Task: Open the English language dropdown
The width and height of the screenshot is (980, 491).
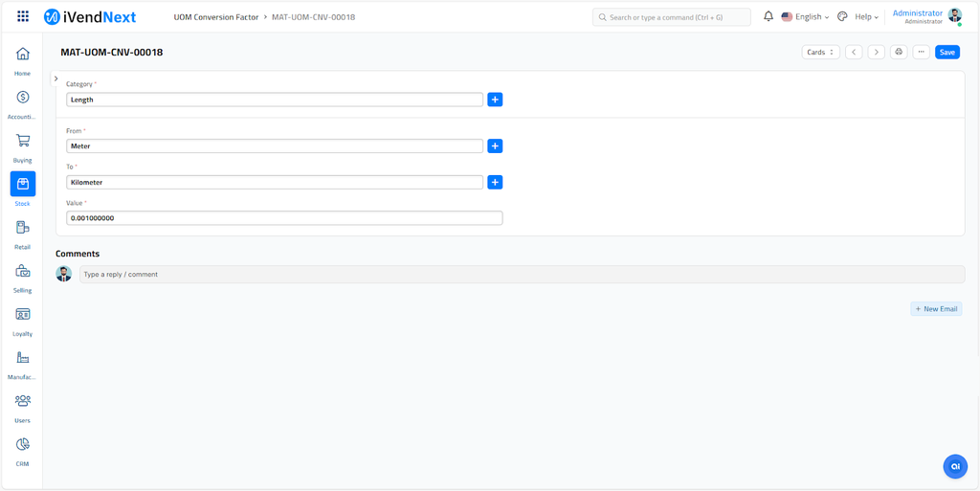Action: point(805,16)
